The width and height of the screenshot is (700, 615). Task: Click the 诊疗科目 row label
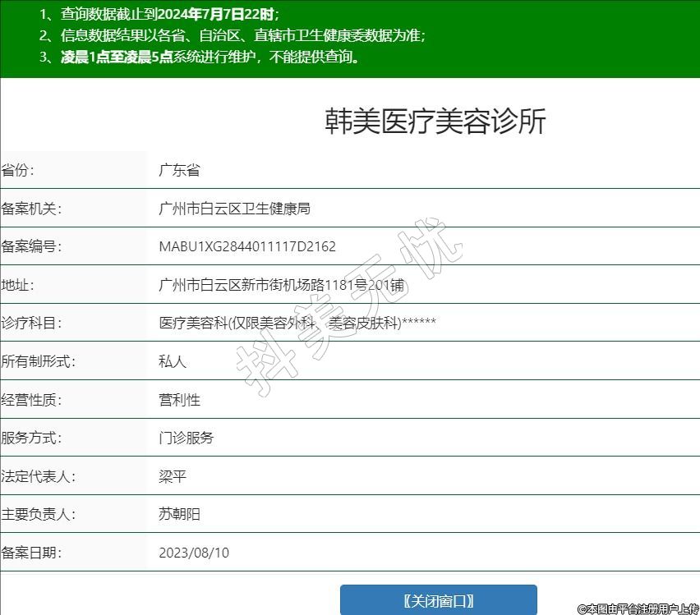click(31, 324)
